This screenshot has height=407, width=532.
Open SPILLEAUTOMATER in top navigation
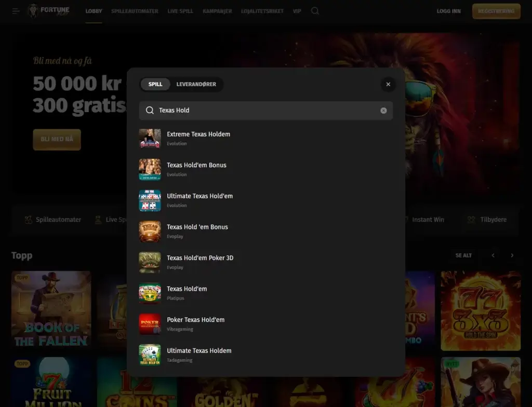(135, 11)
